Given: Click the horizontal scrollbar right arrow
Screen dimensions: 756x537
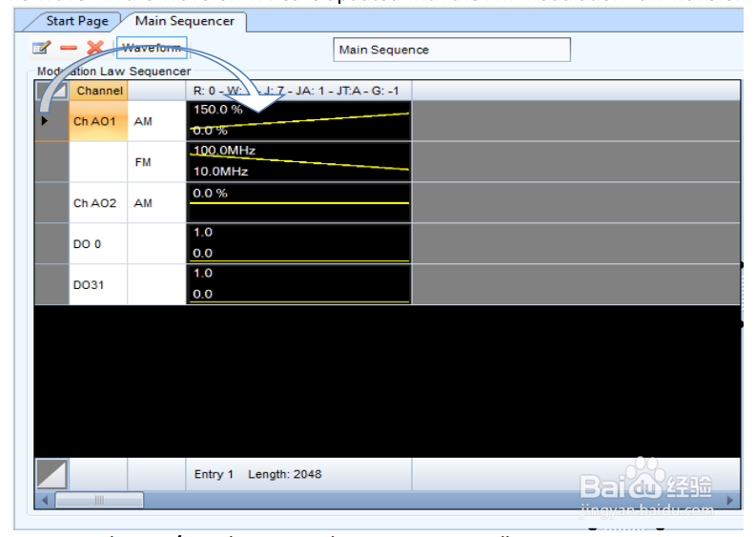Looking at the screenshot, I should click(x=730, y=501).
